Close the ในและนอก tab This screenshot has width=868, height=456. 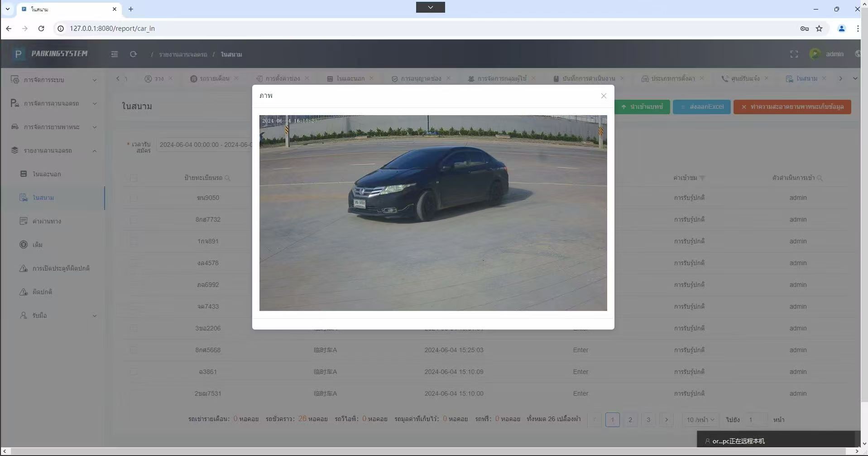pyautogui.click(x=371, y=78)
